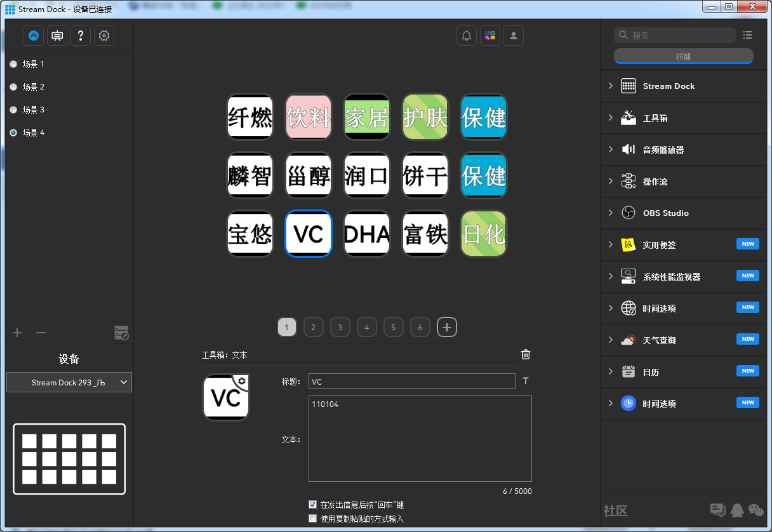This screenshot has width=772, height=532.
Task: Switch to page 4
Action: pos(366,328)
